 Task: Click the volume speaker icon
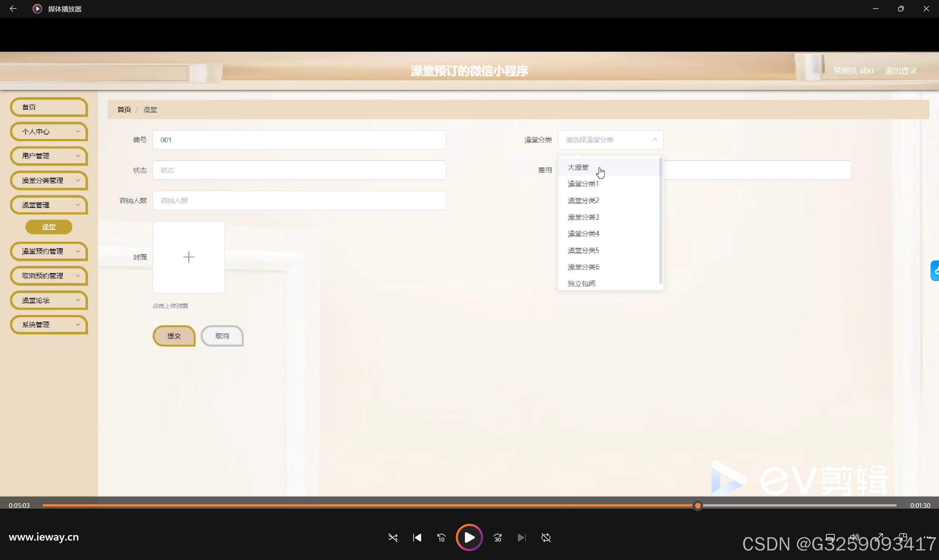(x=854, y=537)
